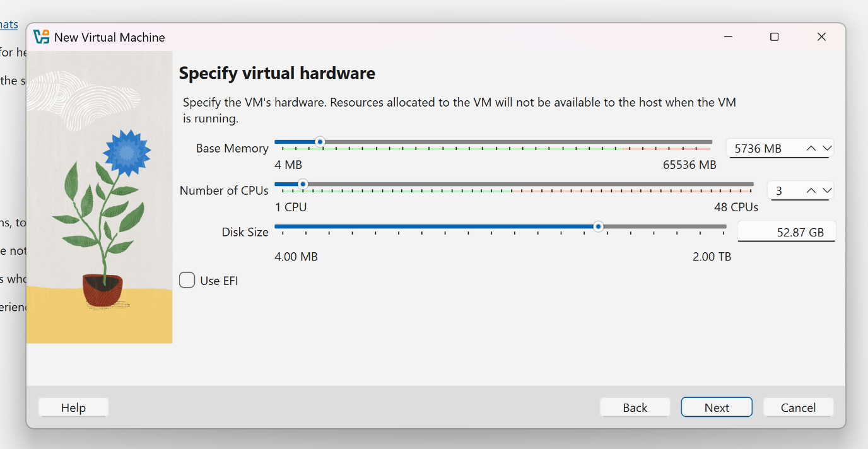Click in the Disk Size 52.87 GB field
Viewport: 868px width, 449px height.
pos(786,232)
